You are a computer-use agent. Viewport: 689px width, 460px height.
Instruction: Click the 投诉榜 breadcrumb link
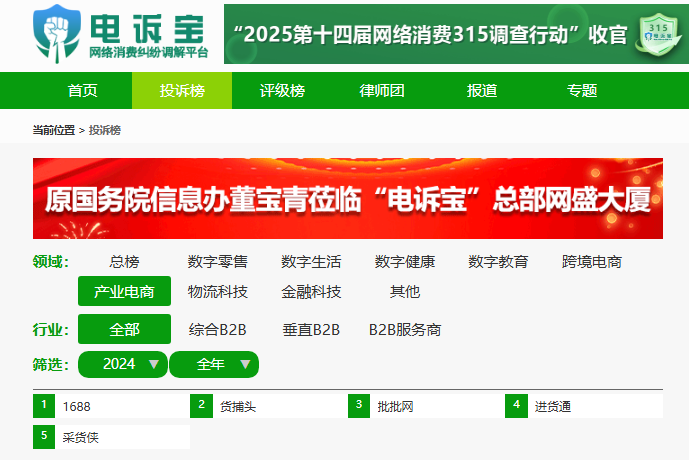pos(105,130)
